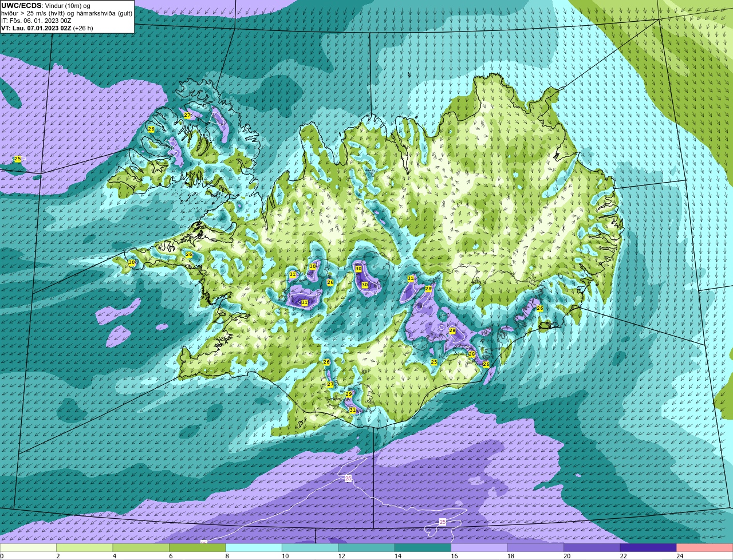This screenshot has height=560, width=733.
Task: Click the legend scale value 12
Action: coord(341,556)
